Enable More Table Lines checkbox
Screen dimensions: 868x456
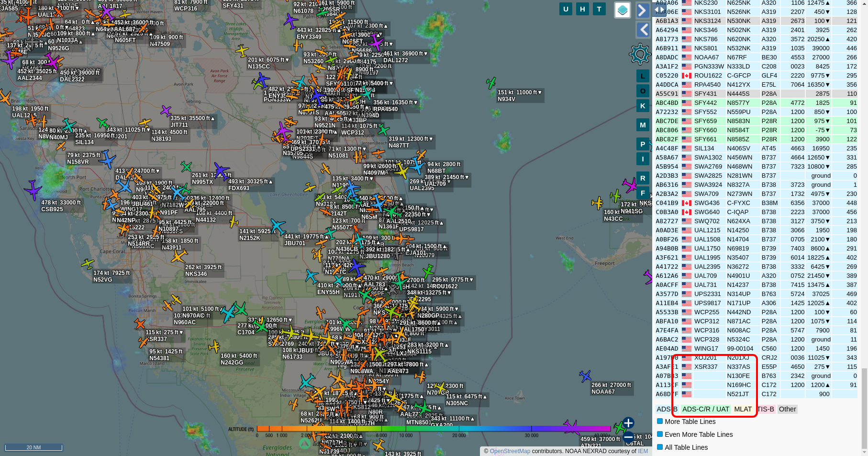(660, 422)
